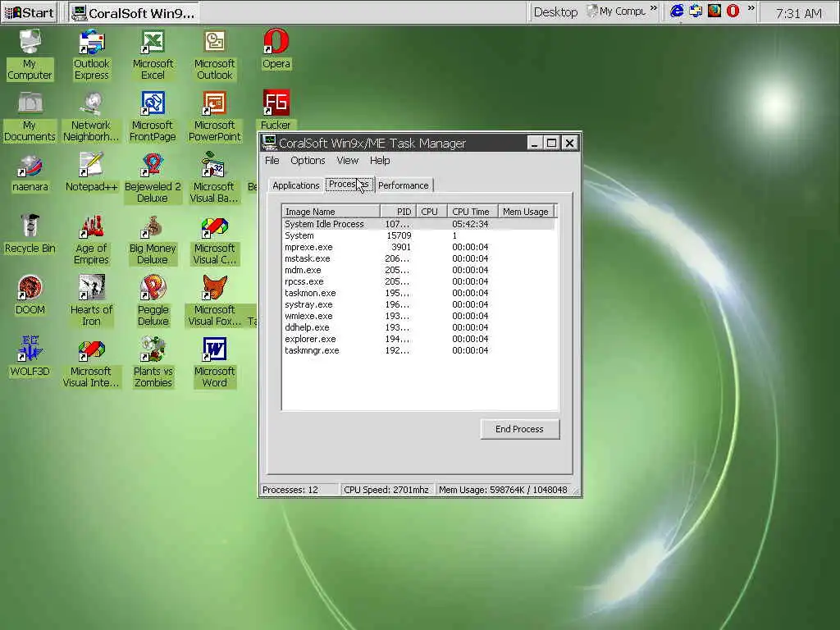Open Network Neighborhood desktop icon
Screen dimensions: 840x630
pos(91,116)
